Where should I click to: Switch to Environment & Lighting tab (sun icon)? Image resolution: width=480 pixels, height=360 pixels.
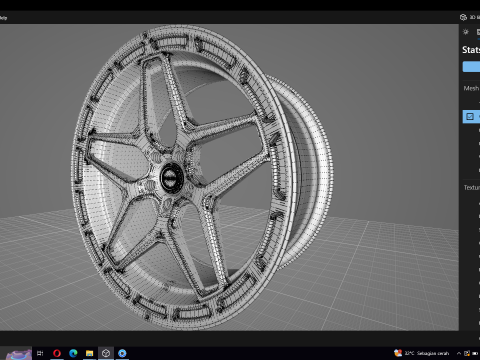(466, 32)
